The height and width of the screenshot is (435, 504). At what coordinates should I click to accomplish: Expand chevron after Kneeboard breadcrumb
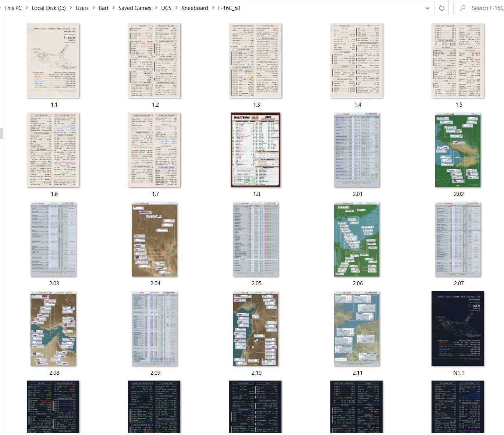[213, 8]
